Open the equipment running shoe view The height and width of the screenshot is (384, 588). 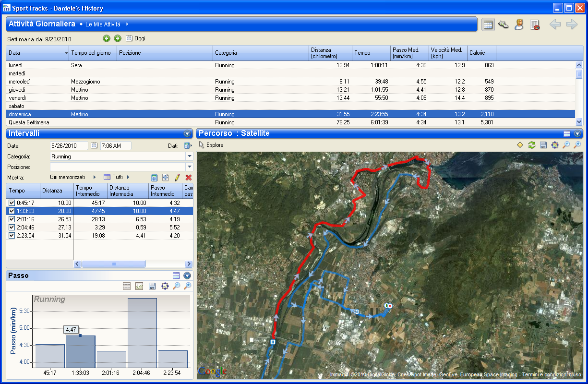click(504, 25)
